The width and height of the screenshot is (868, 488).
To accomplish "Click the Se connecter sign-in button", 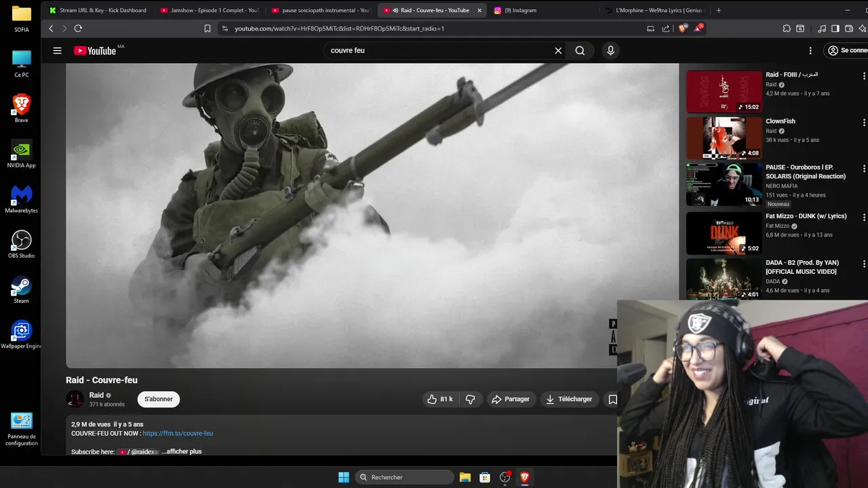I will pos(847,50).
